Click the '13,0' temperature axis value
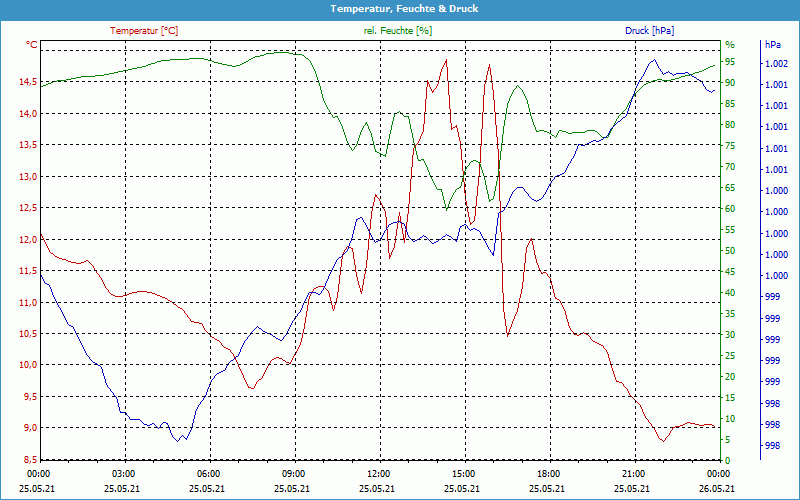This screenshot has height=500, width=800. point(29,177)
